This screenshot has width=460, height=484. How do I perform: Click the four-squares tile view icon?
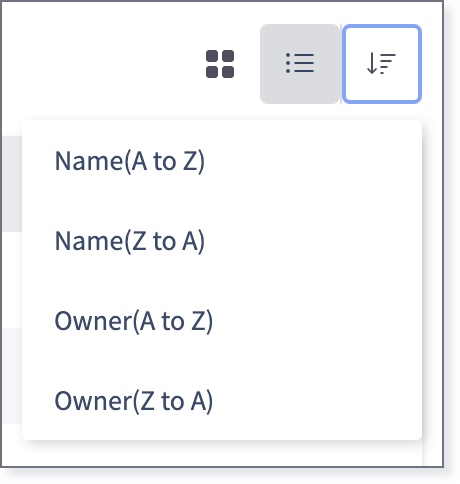[220, 64]
